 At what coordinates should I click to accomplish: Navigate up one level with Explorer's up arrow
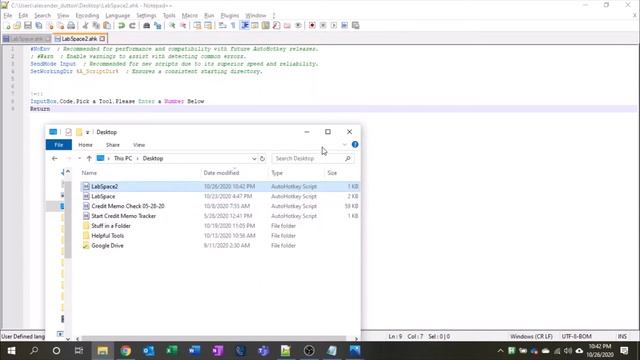(89, 158)
